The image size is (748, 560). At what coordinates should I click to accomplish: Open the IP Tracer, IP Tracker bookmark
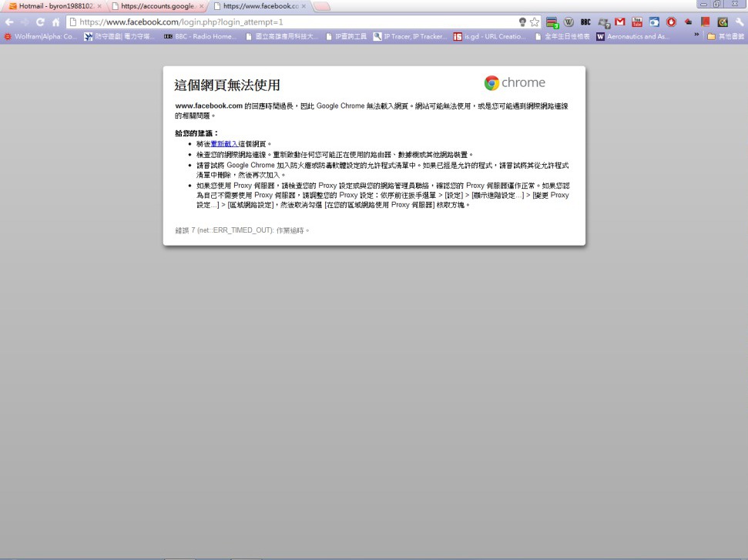click(x=410, y=36)
